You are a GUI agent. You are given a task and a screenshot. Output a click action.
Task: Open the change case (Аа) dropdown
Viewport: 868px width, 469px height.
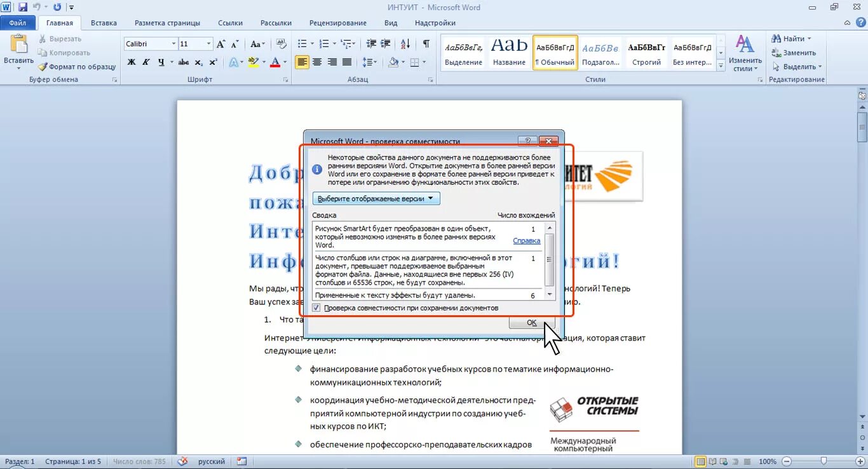257,44
